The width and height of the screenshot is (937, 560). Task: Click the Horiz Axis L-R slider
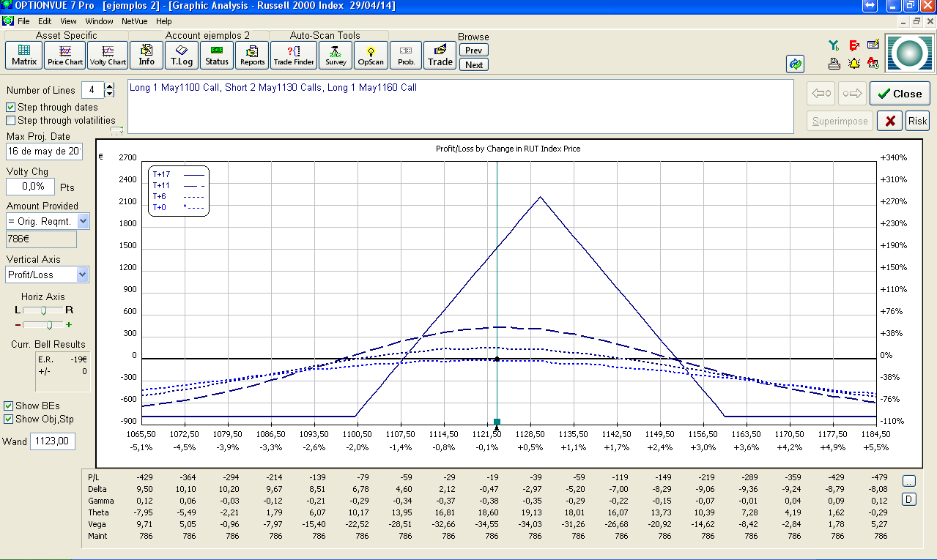pyautogui.click(x=43, y=310)
